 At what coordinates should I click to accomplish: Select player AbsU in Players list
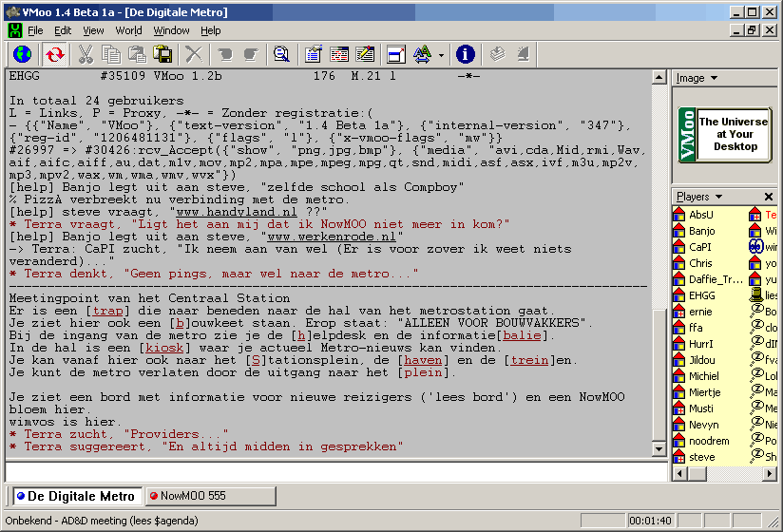coord(700,215)
